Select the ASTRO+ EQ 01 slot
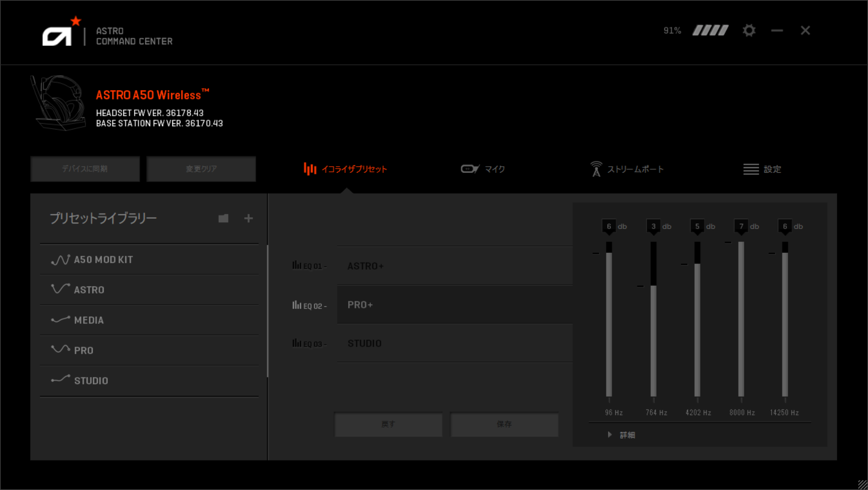Screen dimensions: 868x490 (455, 266)
